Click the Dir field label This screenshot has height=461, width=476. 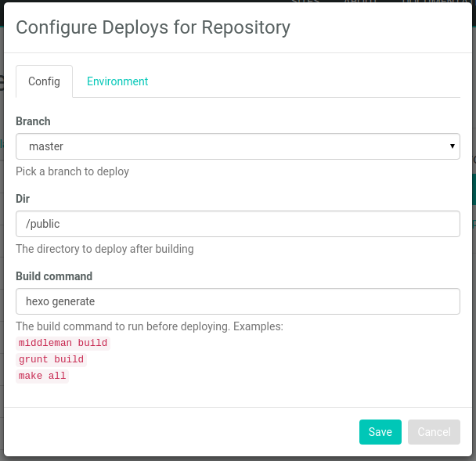pos(23,199)
